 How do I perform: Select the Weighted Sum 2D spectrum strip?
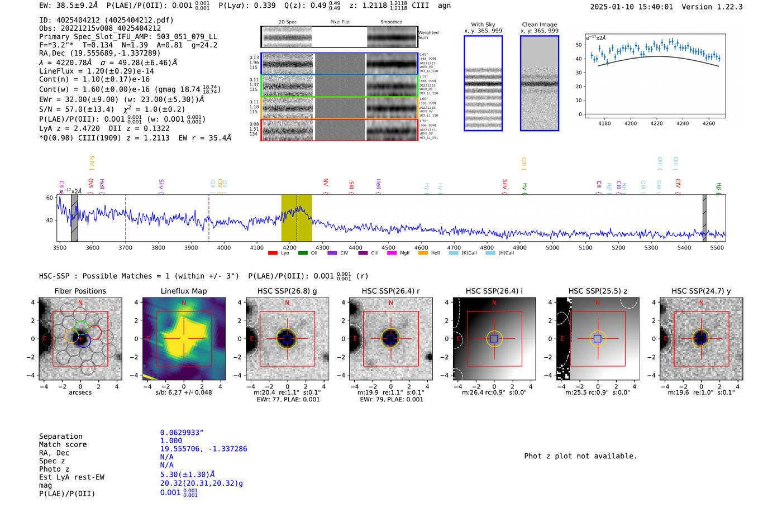tap(340, 37)
